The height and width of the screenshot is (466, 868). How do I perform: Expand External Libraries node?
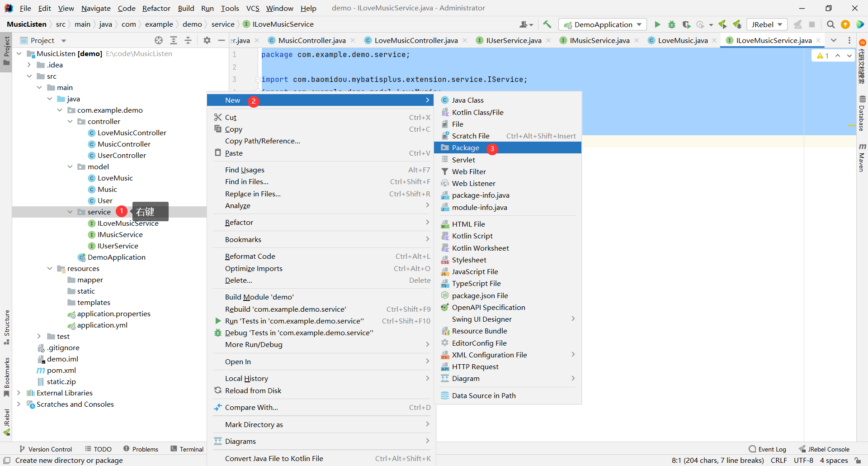coord(19,393)
